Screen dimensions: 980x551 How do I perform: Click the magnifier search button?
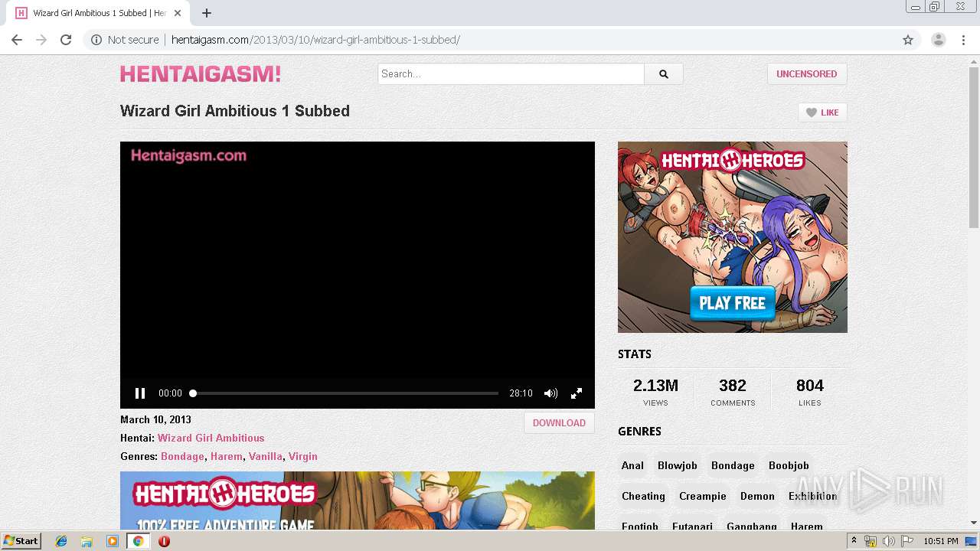(x=664, y=73)
